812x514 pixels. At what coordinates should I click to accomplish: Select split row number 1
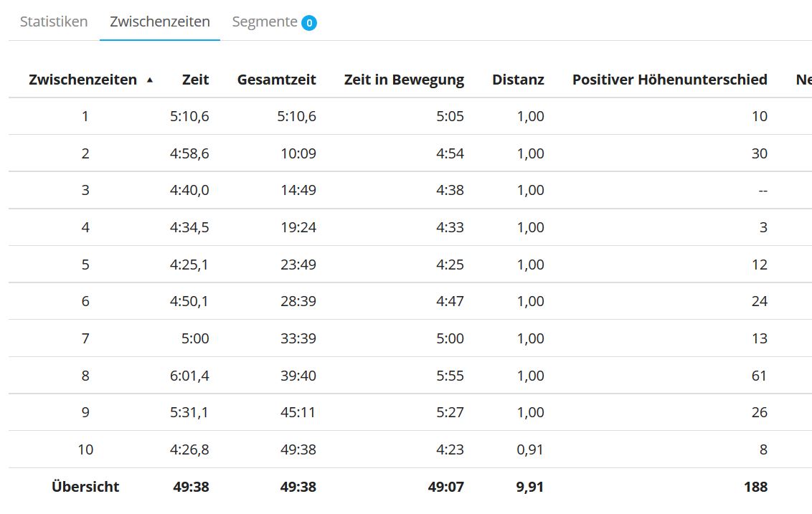tap(85, 116)
